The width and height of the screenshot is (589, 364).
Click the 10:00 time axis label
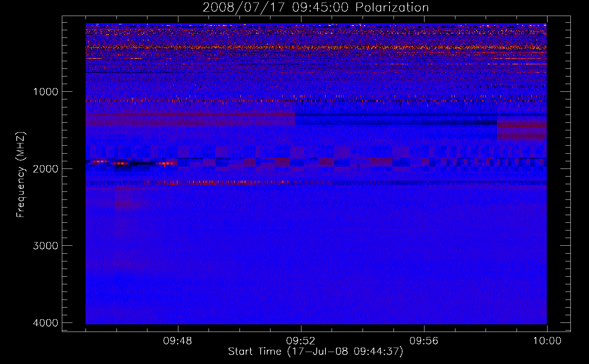pyautogui.click(x=547, y=341)
